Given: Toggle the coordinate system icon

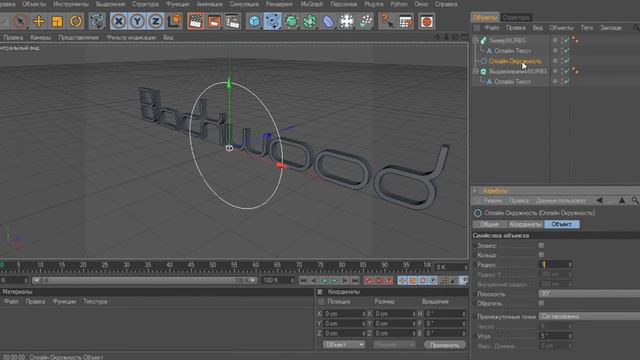Looking at the screenshot, I should (x=174, y=21).
